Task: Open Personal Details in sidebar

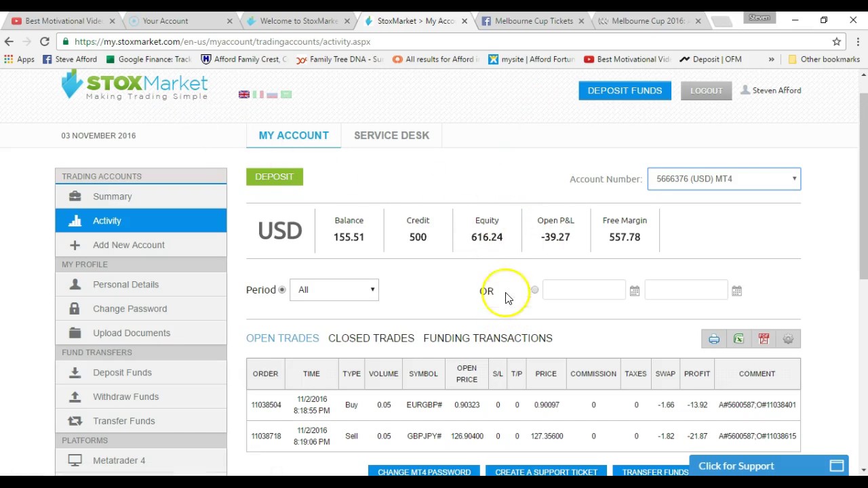Action: [x=141, y=285]
